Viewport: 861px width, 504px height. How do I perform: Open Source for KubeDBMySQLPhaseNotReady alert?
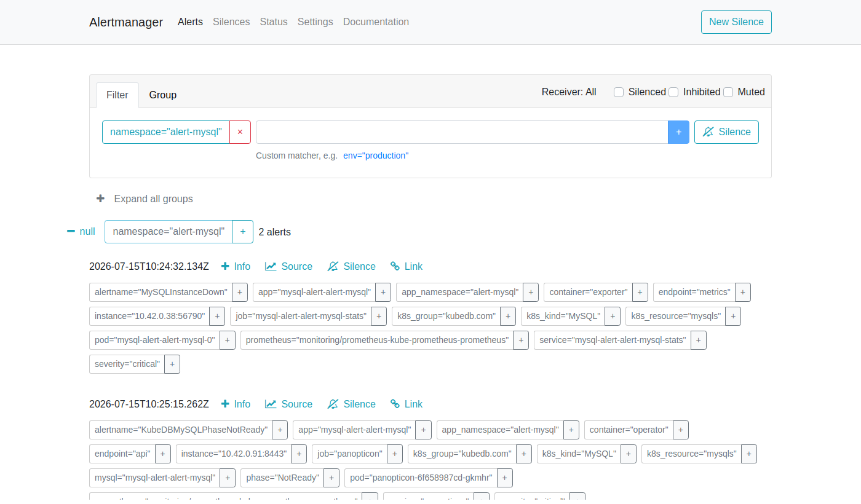tap(289, 404)
